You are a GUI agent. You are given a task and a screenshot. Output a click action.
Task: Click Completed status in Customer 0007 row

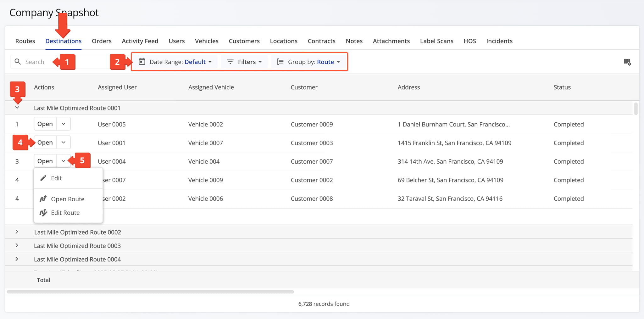[569, 161]
